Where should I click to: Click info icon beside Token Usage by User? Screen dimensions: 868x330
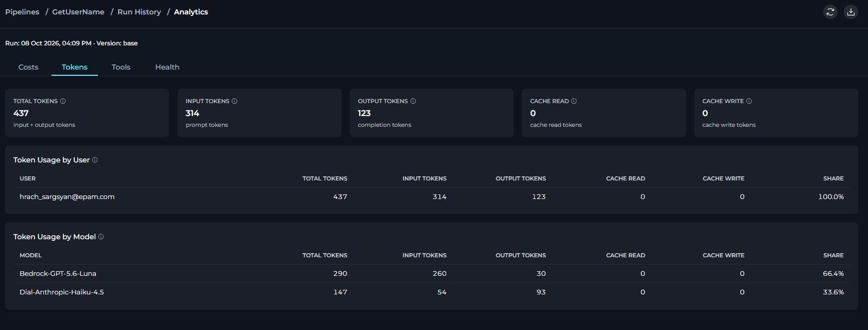pyautogui.click(x=95, y=160)
